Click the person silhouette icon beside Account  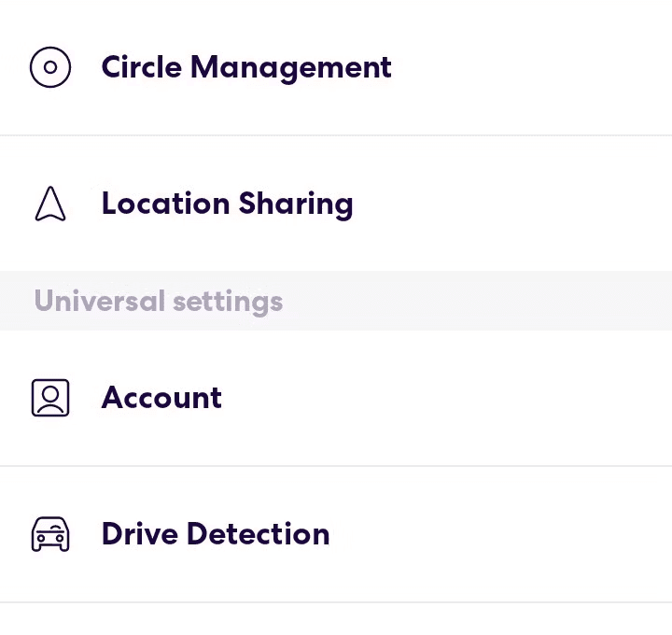50,398
